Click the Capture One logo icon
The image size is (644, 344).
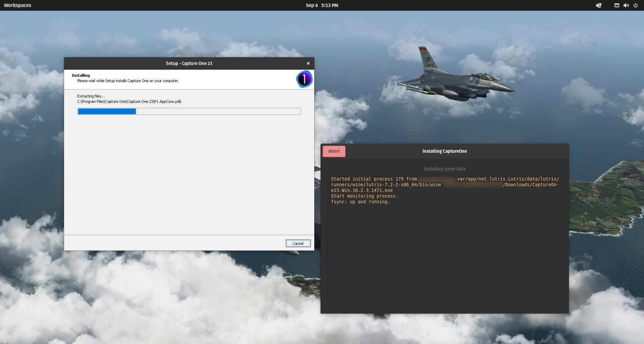[304, 79]
